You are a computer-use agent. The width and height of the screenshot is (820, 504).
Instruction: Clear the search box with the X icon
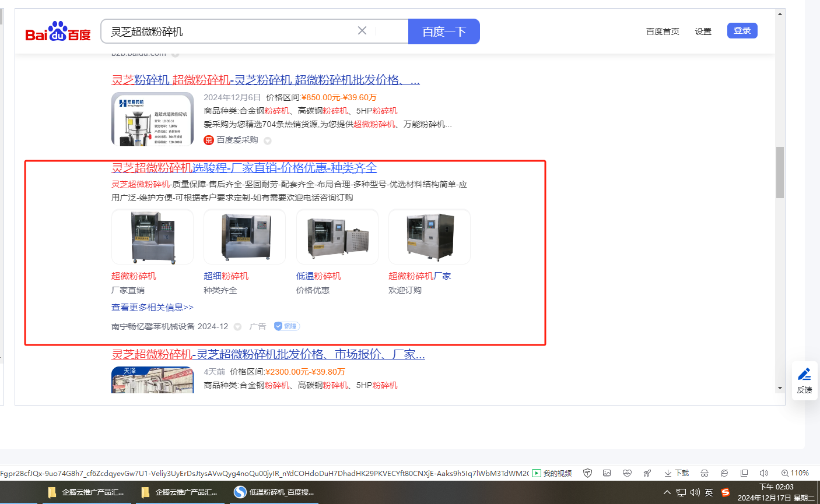362,31
